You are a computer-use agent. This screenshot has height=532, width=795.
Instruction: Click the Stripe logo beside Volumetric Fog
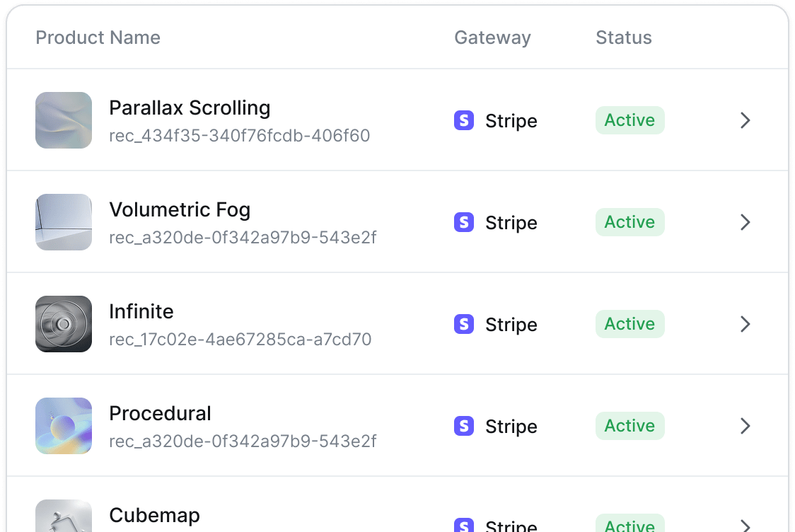tap(463, 222)
